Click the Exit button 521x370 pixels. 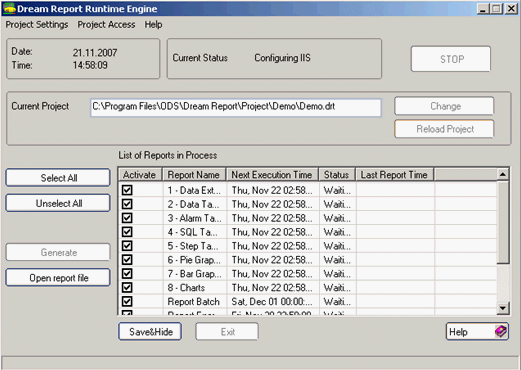point(227,332)
